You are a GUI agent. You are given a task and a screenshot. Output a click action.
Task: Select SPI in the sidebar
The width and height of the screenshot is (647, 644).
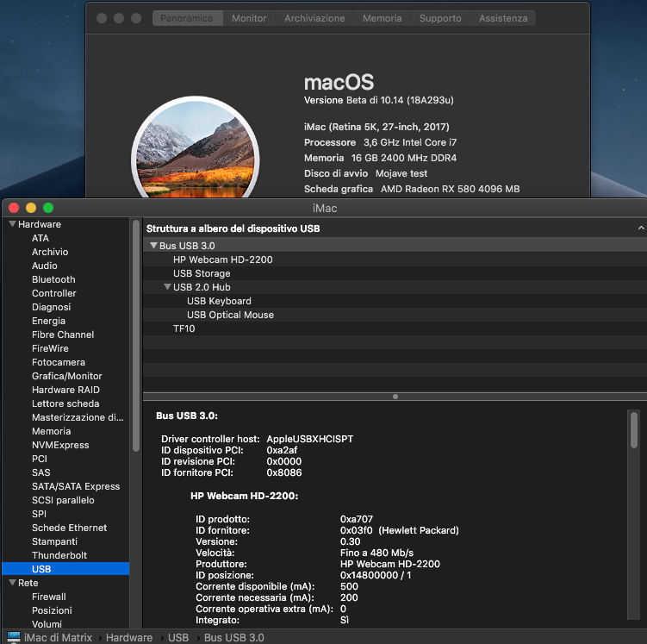coord(40,514)
